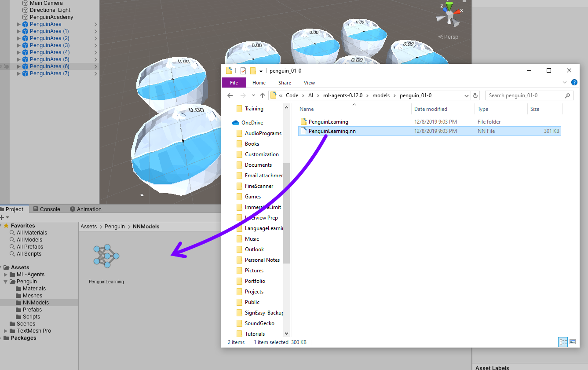The width and height of the screenshot is (588, 370).
Task: Switch Explorer to details view
Action: [x=562, y=342]
